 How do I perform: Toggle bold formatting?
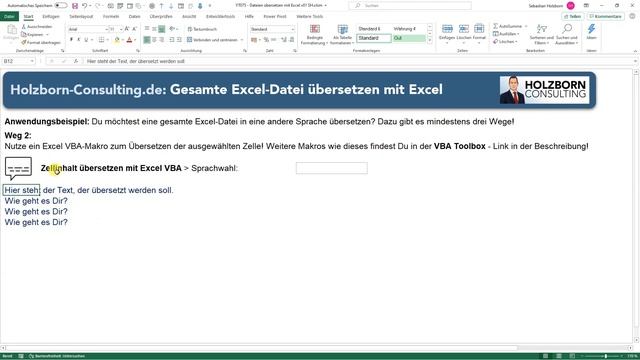(x=71, y=40)
